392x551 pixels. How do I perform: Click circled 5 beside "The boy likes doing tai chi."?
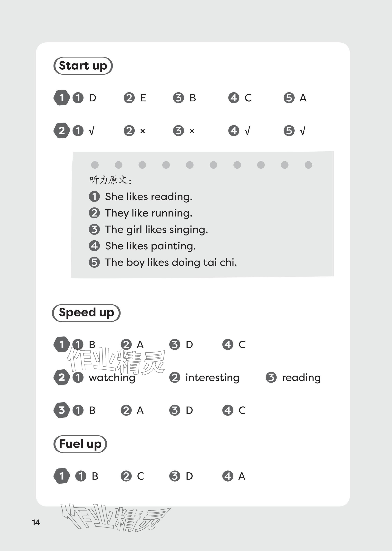94,262
